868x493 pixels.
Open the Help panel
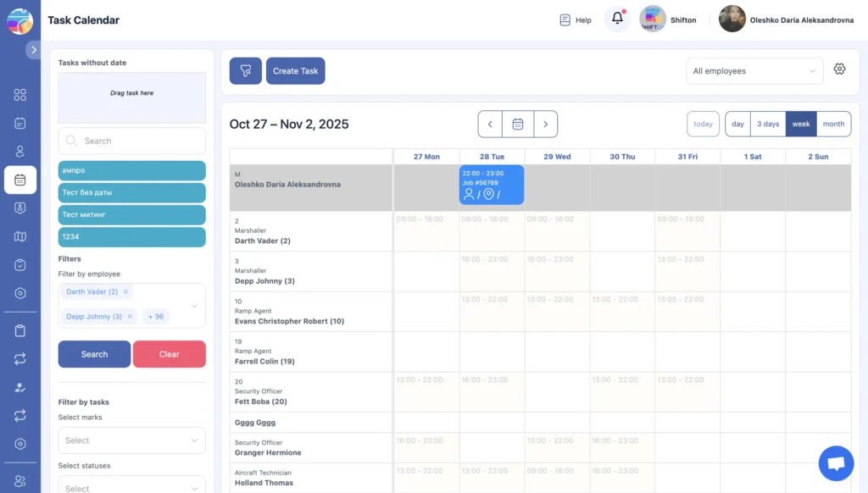(x=574, y=19)
